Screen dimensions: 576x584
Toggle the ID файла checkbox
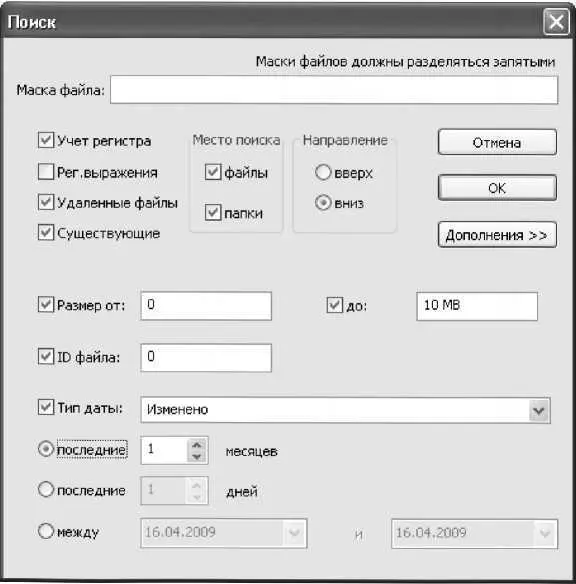coord(46,356)
